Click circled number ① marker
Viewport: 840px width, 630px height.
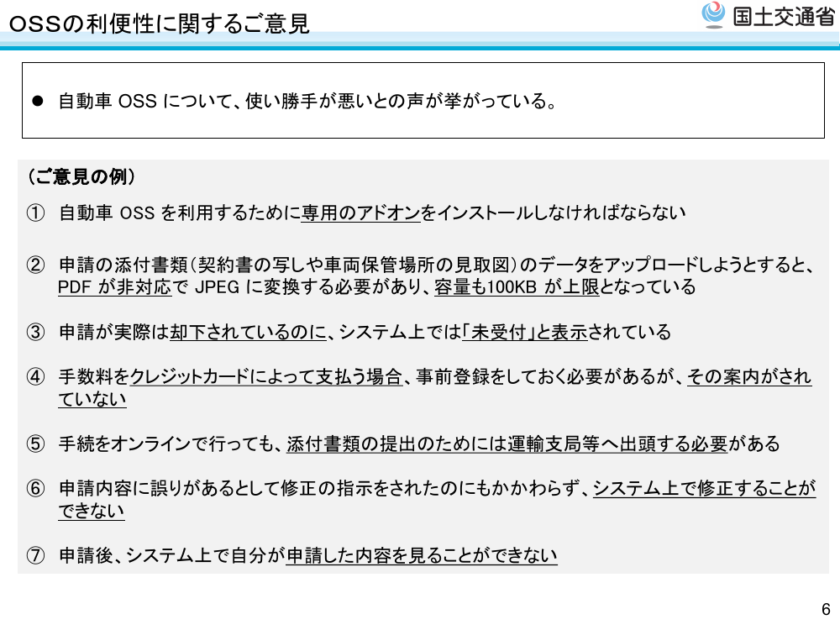(x=35, y=213)
